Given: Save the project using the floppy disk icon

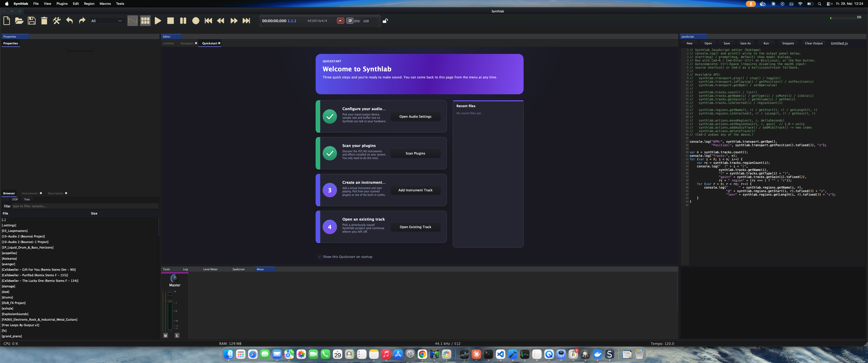Looking at the screenshot, I should pos(32,21).
